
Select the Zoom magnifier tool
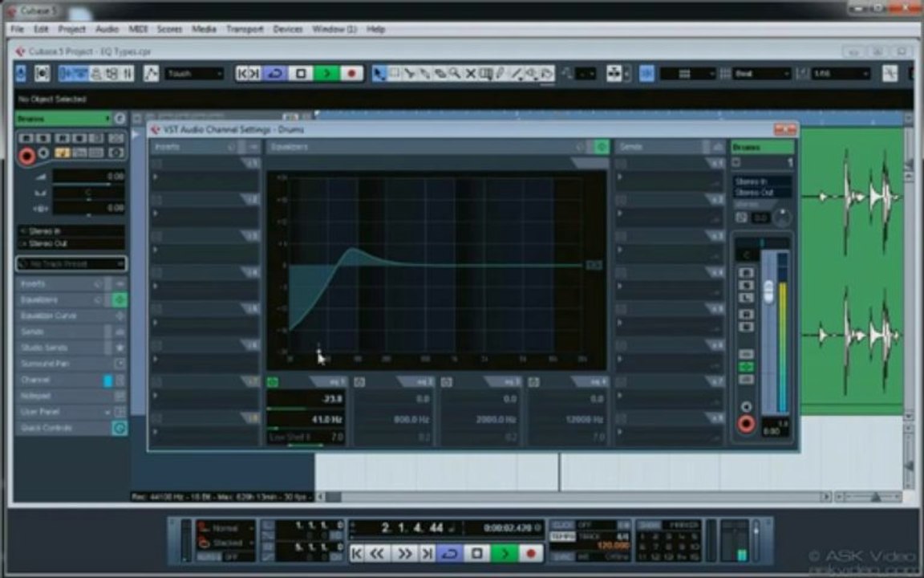[x=455, y=73]
